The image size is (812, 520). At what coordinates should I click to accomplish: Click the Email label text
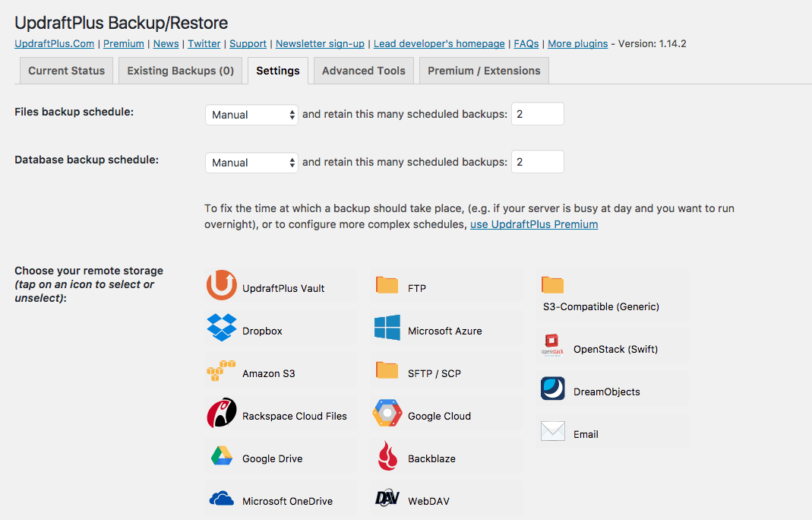point(586,434)
